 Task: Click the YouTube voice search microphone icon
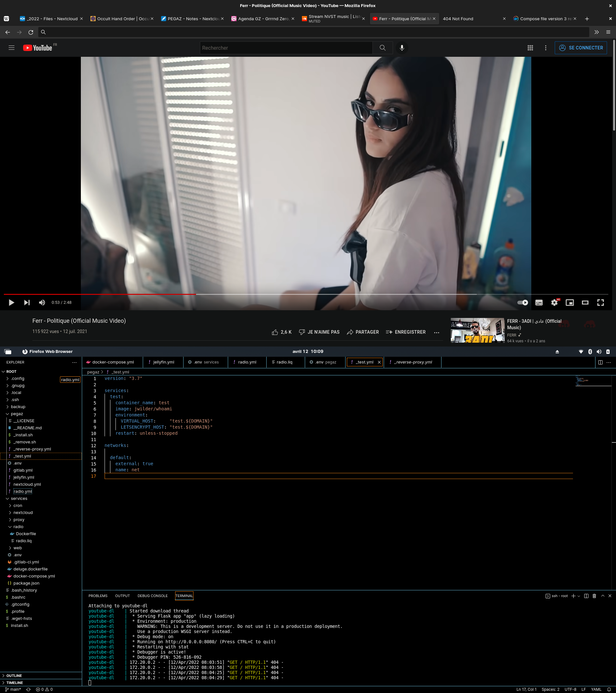click(x=402, y=48)
